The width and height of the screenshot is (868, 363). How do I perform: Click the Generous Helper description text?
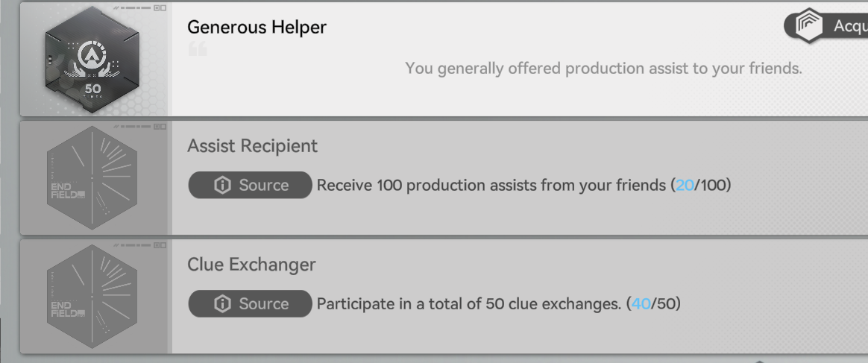(603, 69)
